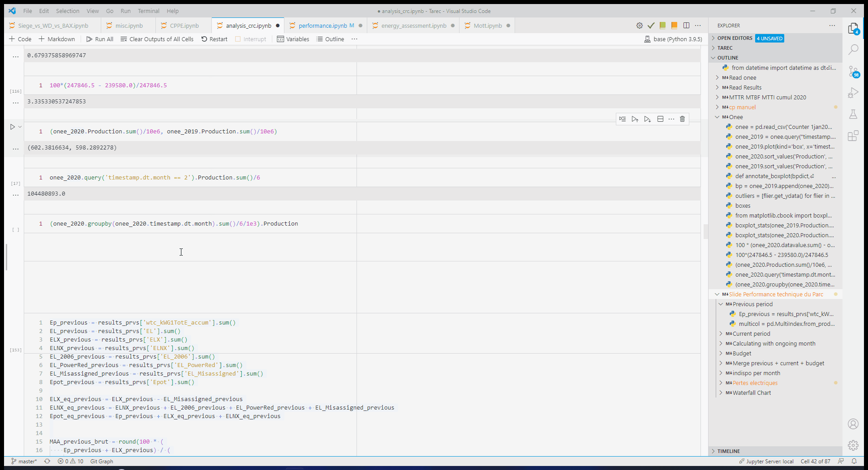Restart the notebook kernel
The width and height of the screenshot is (868, 470).
214,39
